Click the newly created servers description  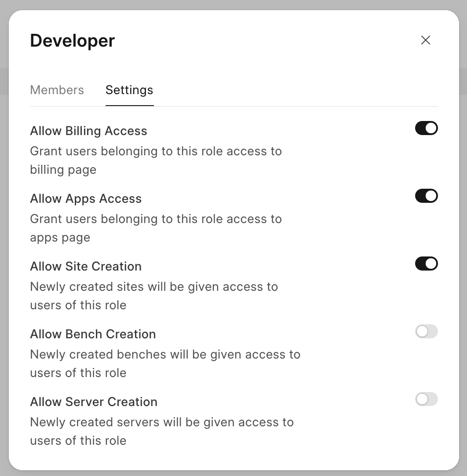coord(162,431)
